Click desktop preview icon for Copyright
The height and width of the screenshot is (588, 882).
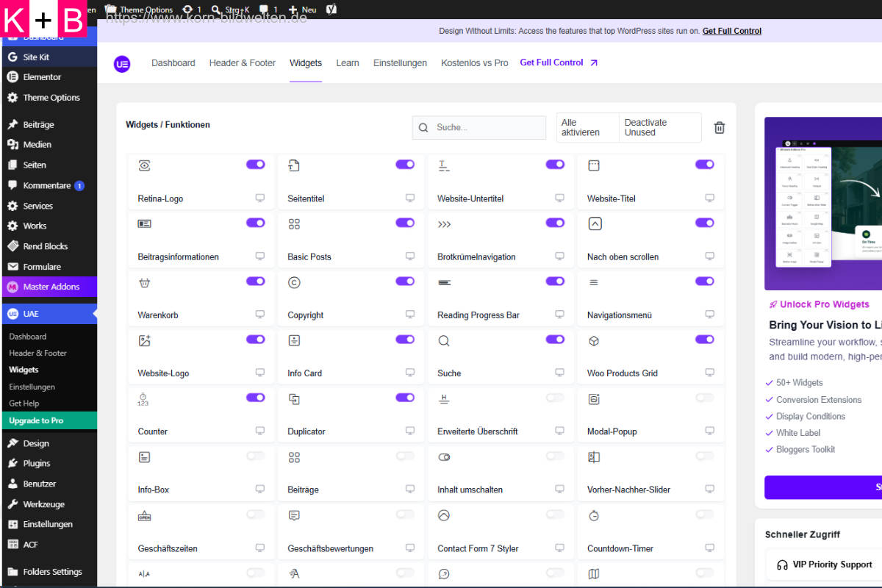click(x=409, y=315)
